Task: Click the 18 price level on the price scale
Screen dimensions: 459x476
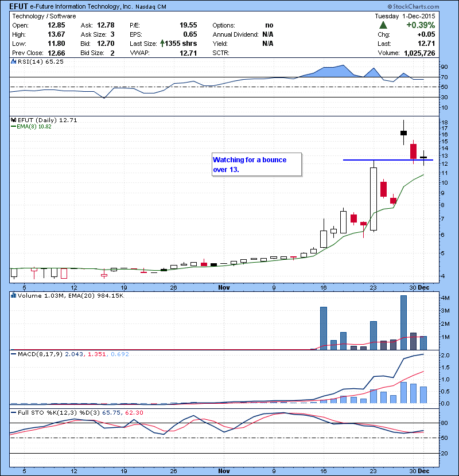Action: 444,122
